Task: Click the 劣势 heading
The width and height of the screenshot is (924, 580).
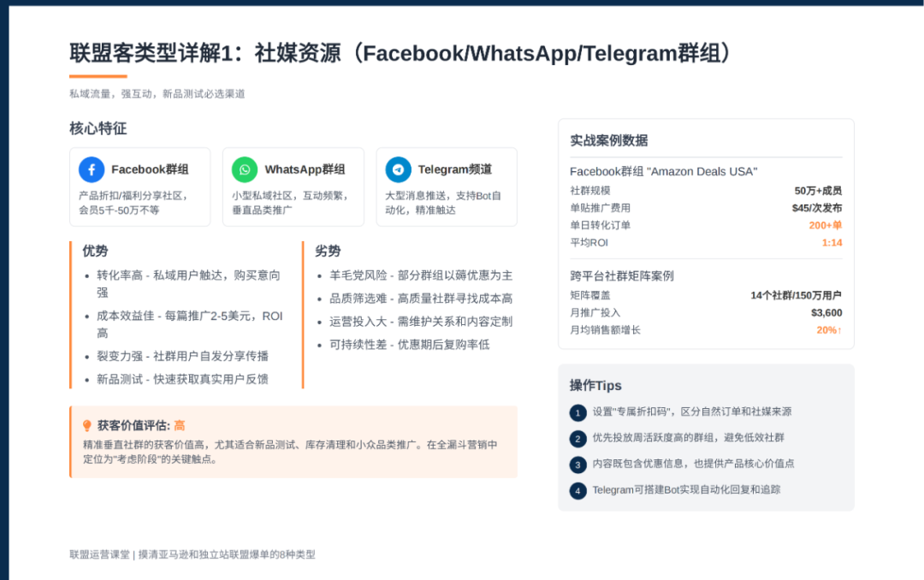Action: pyautogui.click(x=328, y=251)
